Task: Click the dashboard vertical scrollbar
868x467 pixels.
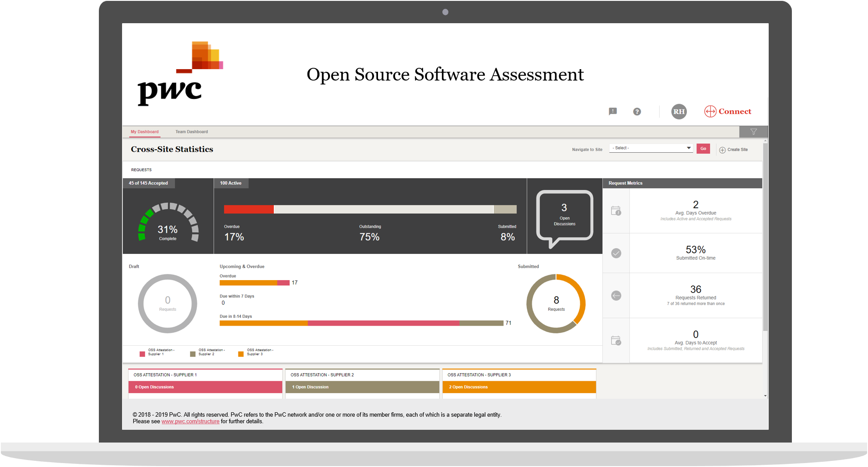Action: click(x=765, y=237)
